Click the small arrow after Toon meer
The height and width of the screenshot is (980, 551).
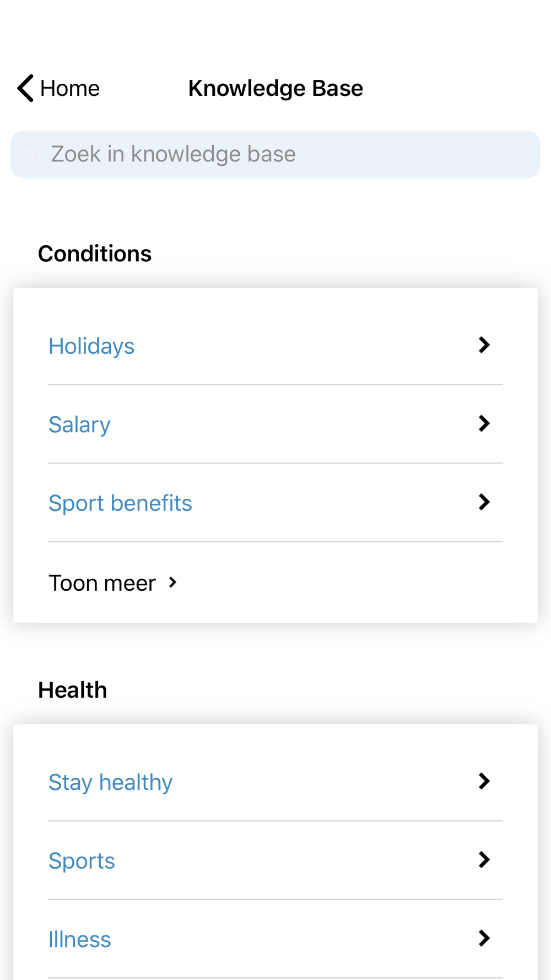[x=173, y=583]
